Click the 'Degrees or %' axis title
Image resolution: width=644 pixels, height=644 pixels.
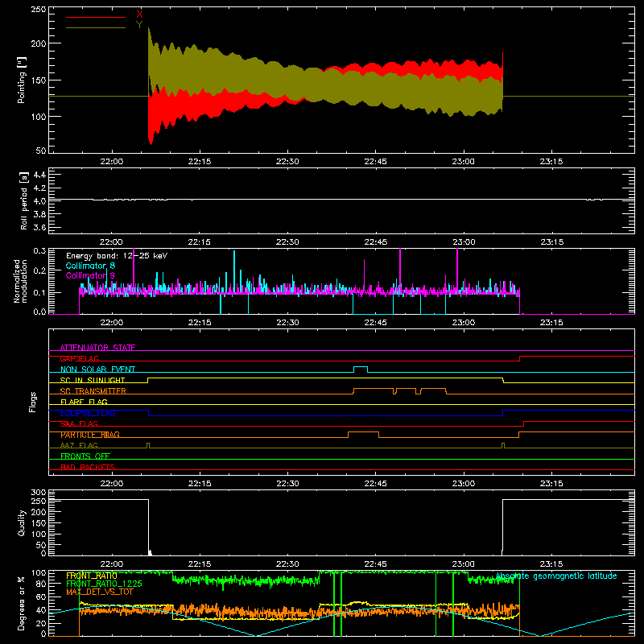pos(22,604)
